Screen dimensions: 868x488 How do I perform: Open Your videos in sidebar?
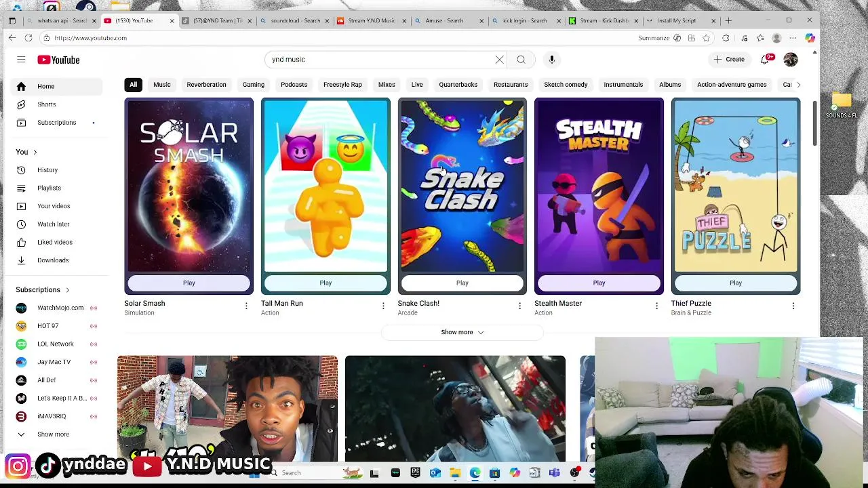[57, 206]
